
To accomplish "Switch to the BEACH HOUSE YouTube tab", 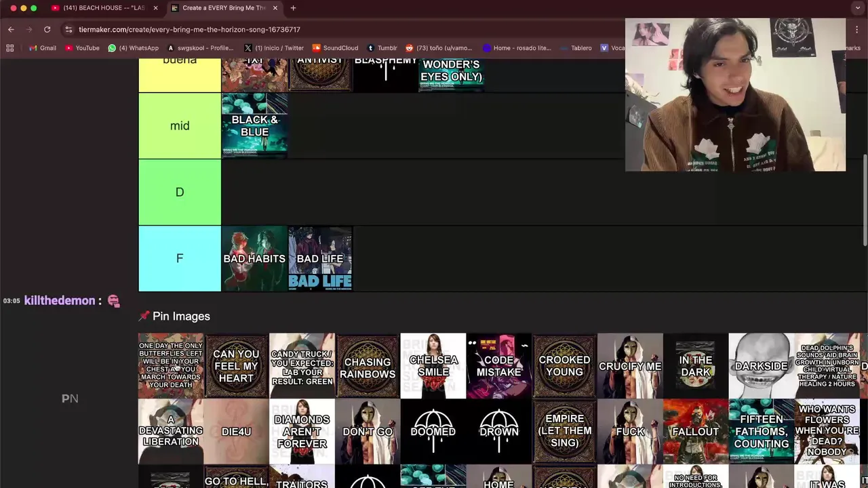I will [104, 8].
